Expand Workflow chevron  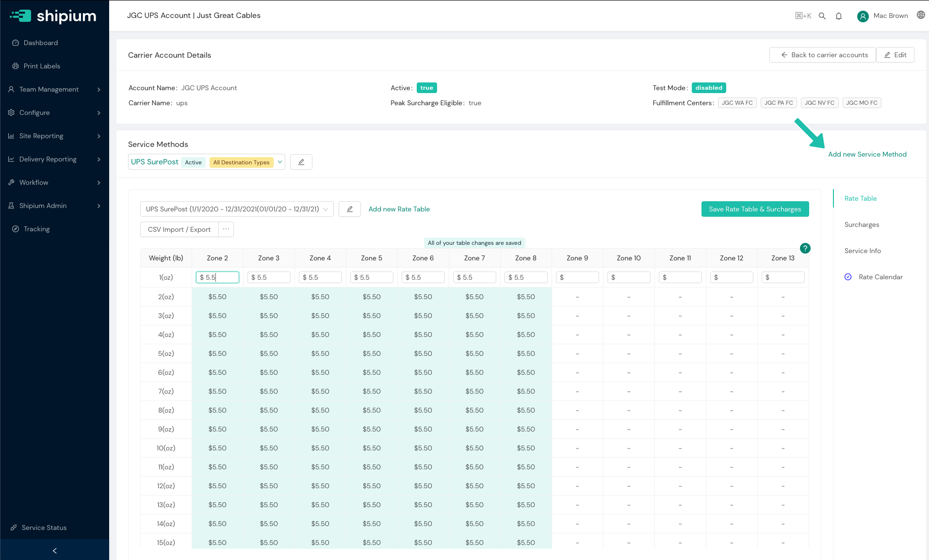pyautogui.click(x=98, y=182)
